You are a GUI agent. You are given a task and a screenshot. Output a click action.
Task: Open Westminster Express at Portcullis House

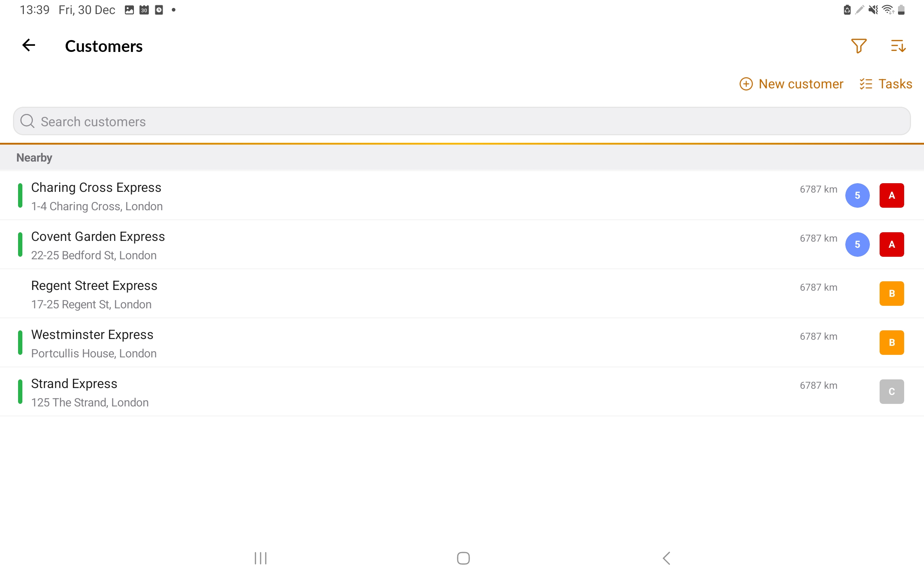(x=462, y=343)
